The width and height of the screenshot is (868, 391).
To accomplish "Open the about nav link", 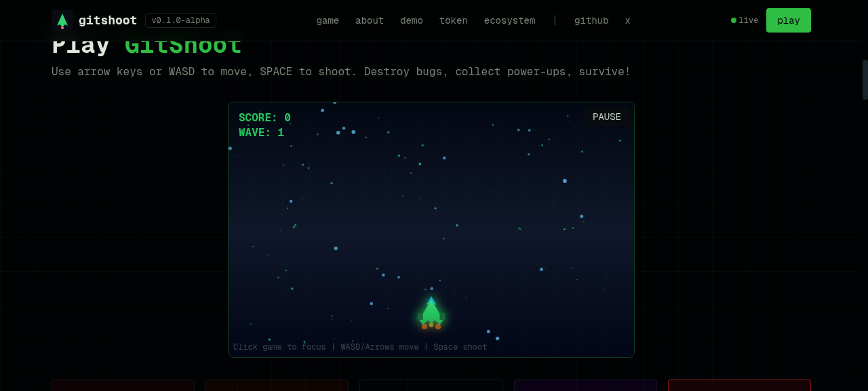I will [x=370, y=20].
